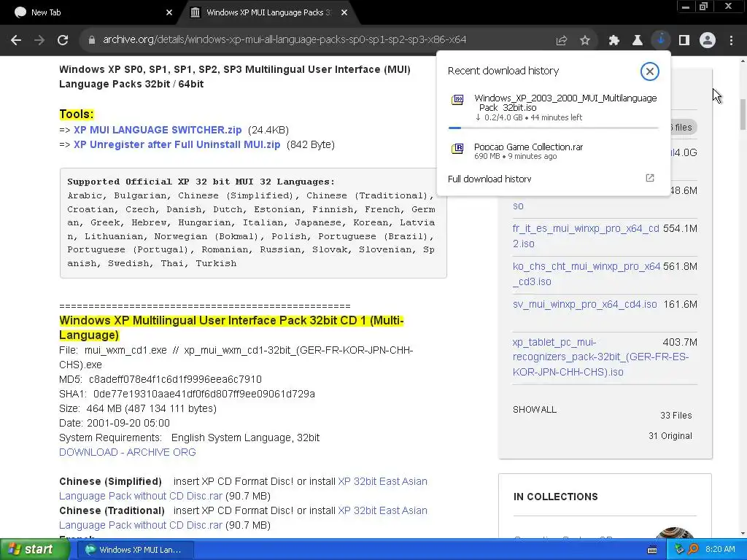This screenshot has width=747, height=560.
Task: Click the IN COLLECTIONS heading
Action: click(x=555, y=497)
